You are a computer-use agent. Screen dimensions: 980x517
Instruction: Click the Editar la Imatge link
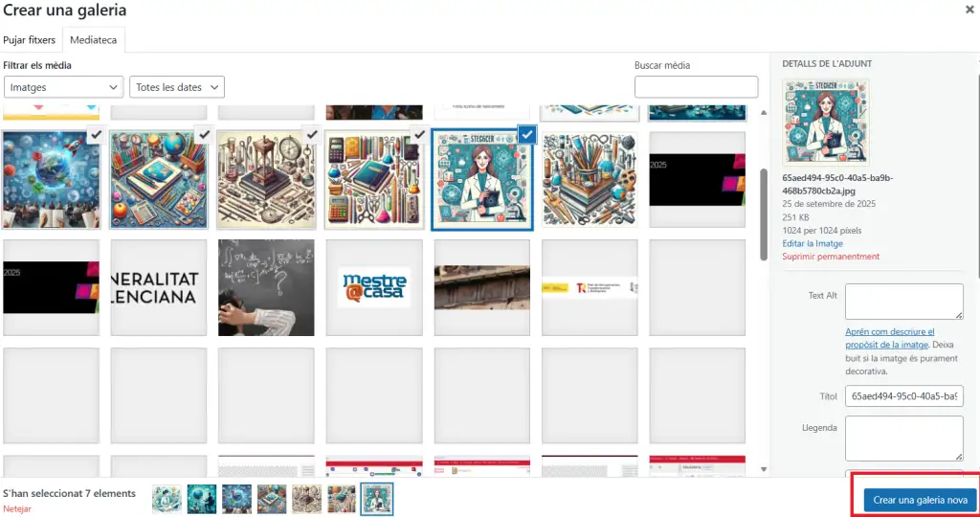pos(813,244)
